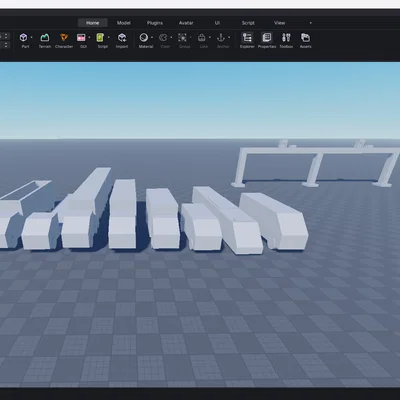400x400 pixels.
Task: Open the Script ribbon tab
Action: (x=248, y=23)
